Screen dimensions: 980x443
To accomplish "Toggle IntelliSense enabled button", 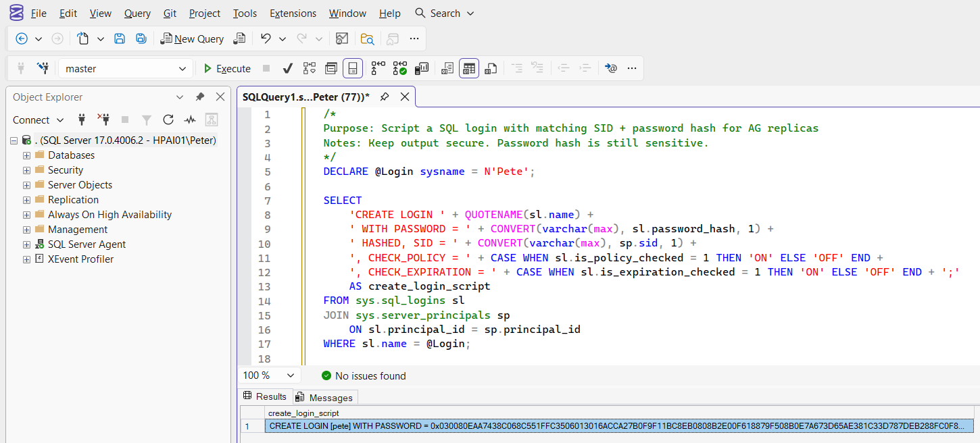I will click(x=353, y=68).
